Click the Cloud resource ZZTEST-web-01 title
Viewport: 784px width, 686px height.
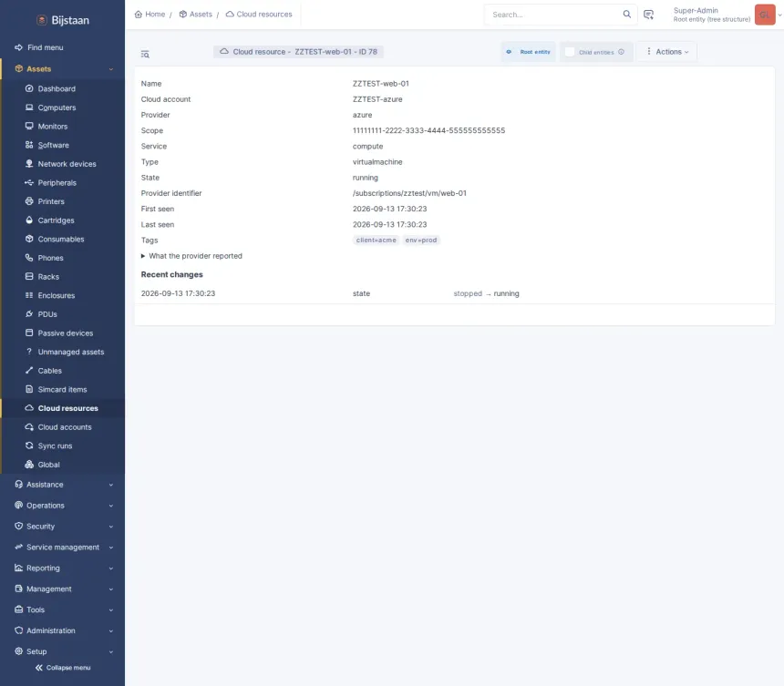click(298, 51)
